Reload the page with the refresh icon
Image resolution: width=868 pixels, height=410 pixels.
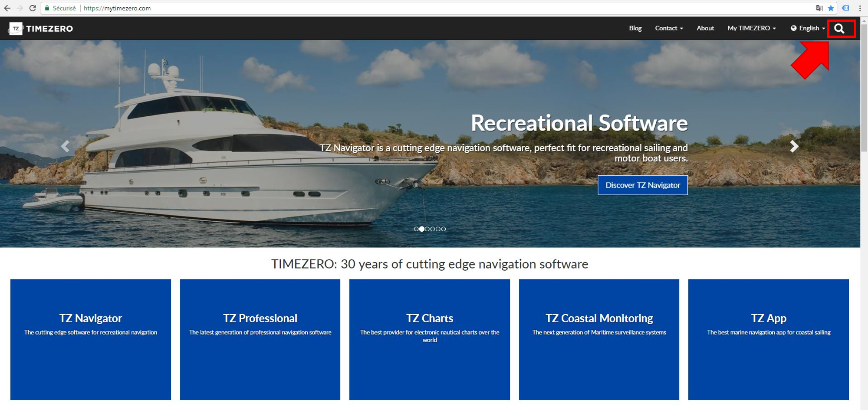pos(33,8)
